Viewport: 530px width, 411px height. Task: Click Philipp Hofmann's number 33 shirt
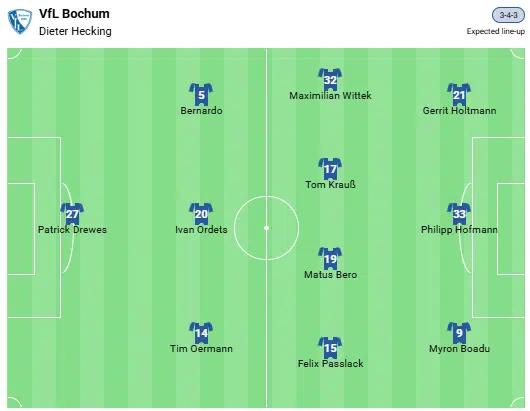point(459,214)
